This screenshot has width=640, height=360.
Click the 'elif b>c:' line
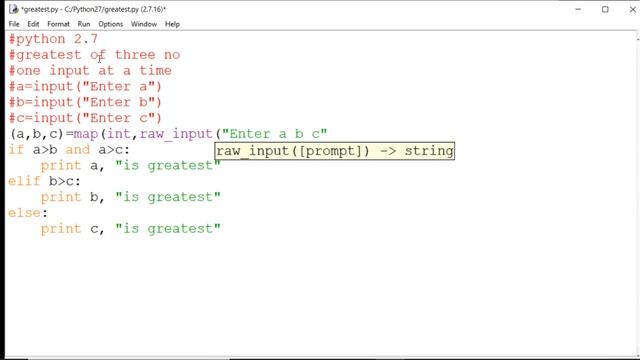pos(44,181)
